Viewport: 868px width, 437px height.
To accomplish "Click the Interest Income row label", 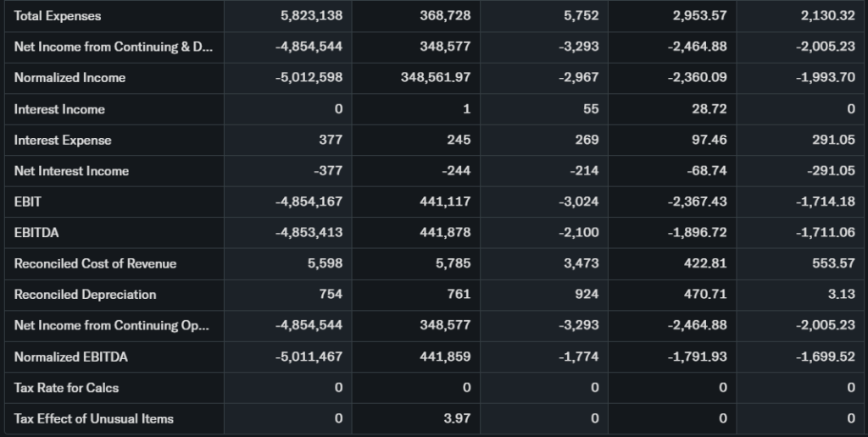I will tap(59, 109).
